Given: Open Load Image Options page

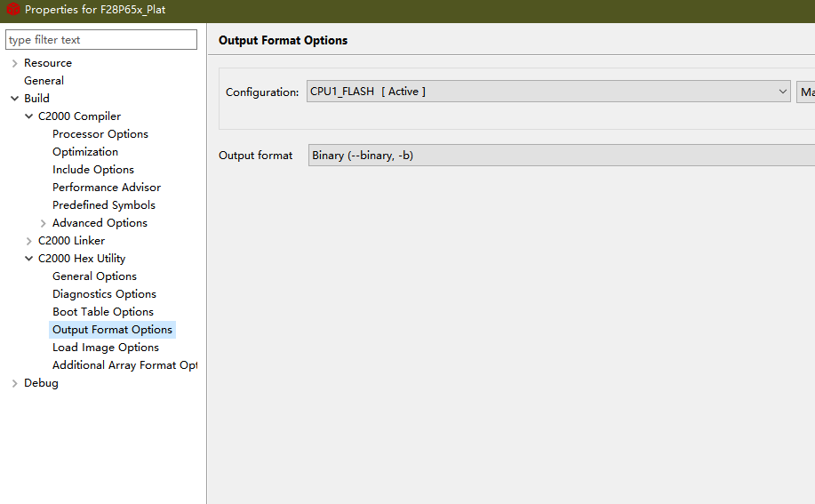Looking at the screenshot, I should tap(106, 347).
